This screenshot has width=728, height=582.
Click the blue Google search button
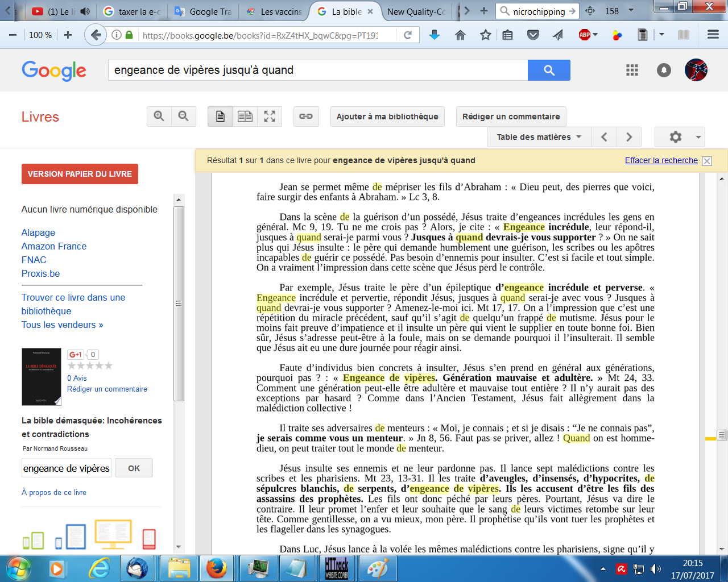tap(549, 70)
